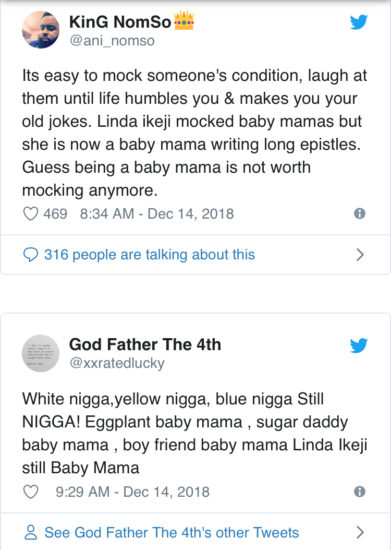Image resolution: width=391 pixels, height=550 pixels.
Task: Visit the @xxratedlucky handle
Action: (117, 363)
